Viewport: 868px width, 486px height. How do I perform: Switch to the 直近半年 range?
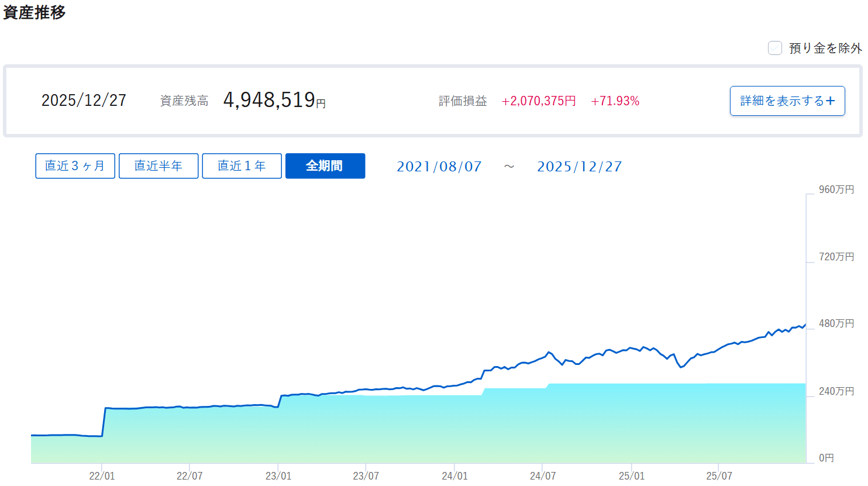[159, 166]
